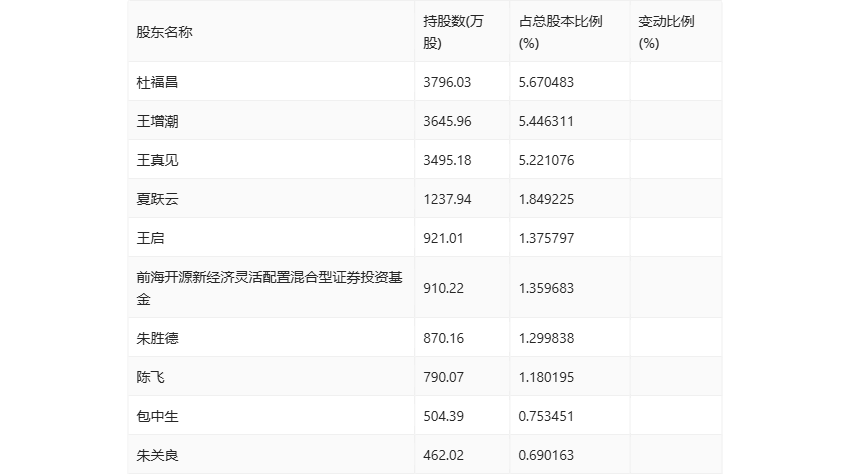Select shareholder name 夏跃云

(157, 199)
